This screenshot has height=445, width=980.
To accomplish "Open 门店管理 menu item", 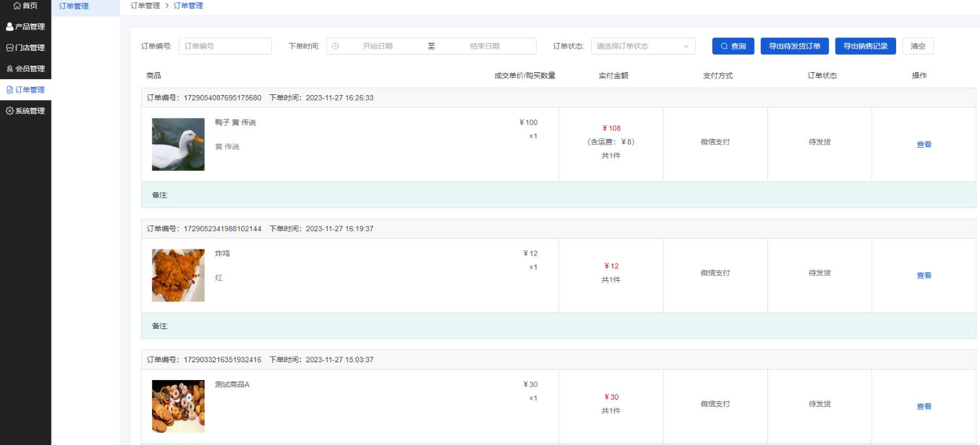I will click(26, 48).
